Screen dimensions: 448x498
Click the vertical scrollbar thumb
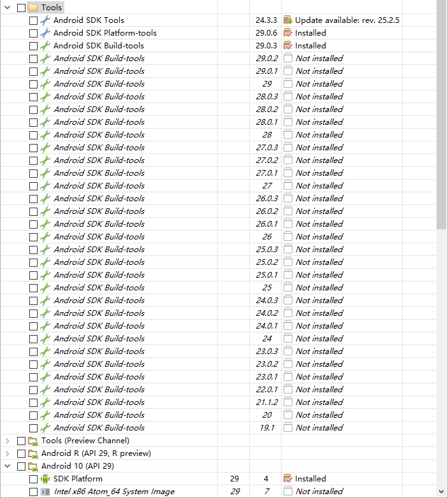(442, 115)
